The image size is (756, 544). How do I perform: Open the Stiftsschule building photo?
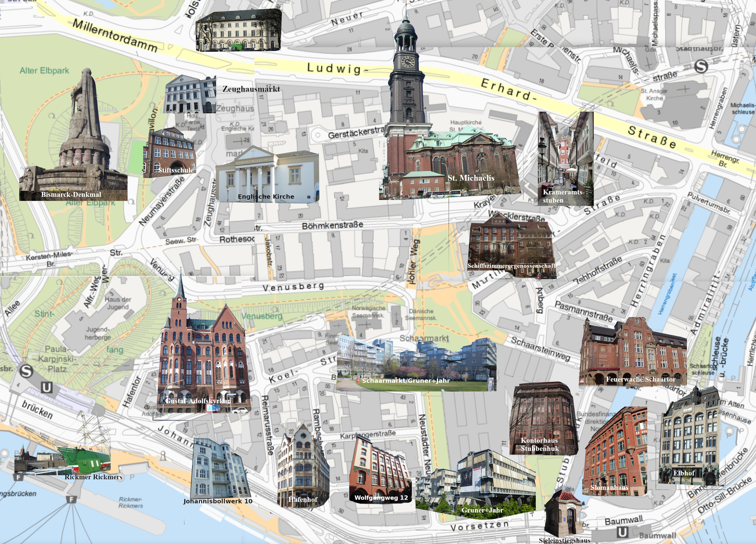pyautogui.click(x=170, y=152)
